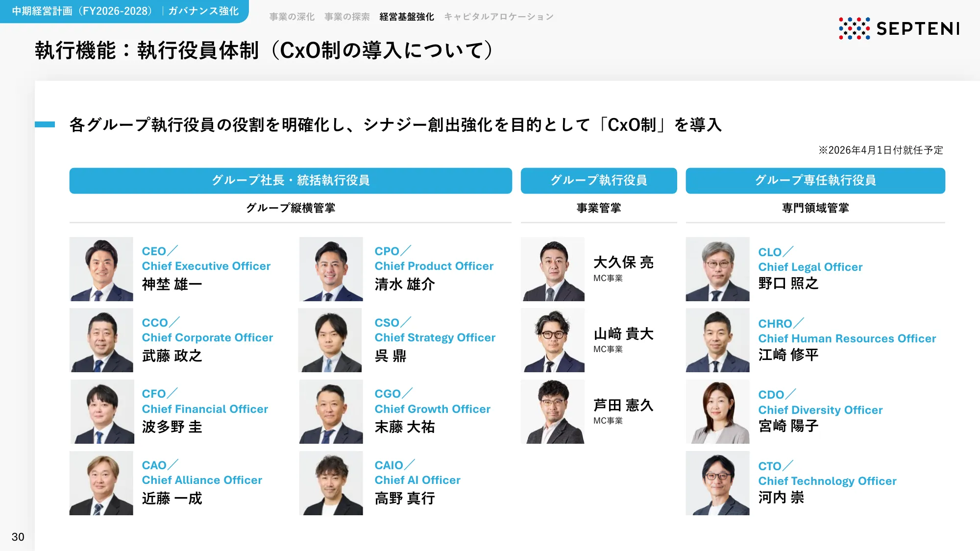Select the 経営基盤強化 navigation item

click(406, 16)
